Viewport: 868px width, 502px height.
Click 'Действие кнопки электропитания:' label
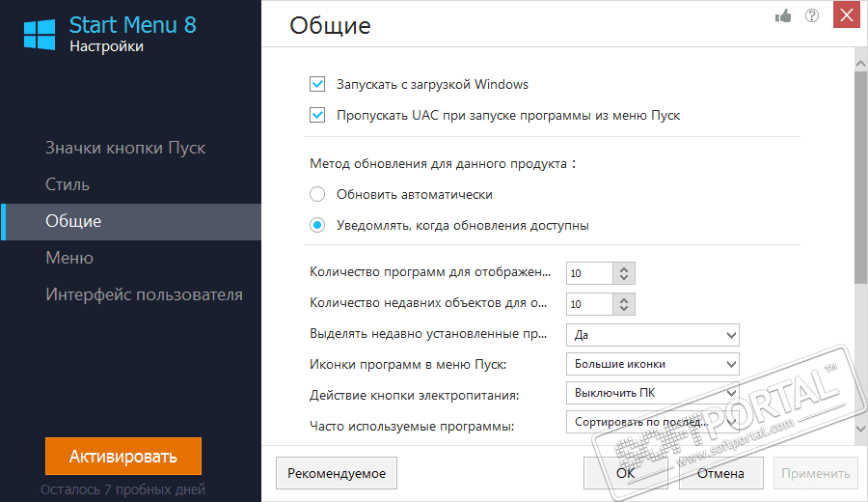click(x=414, y=396)
